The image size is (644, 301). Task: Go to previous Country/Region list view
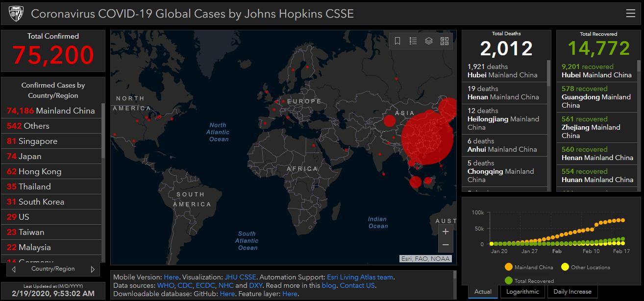click(x=14, y=269)
